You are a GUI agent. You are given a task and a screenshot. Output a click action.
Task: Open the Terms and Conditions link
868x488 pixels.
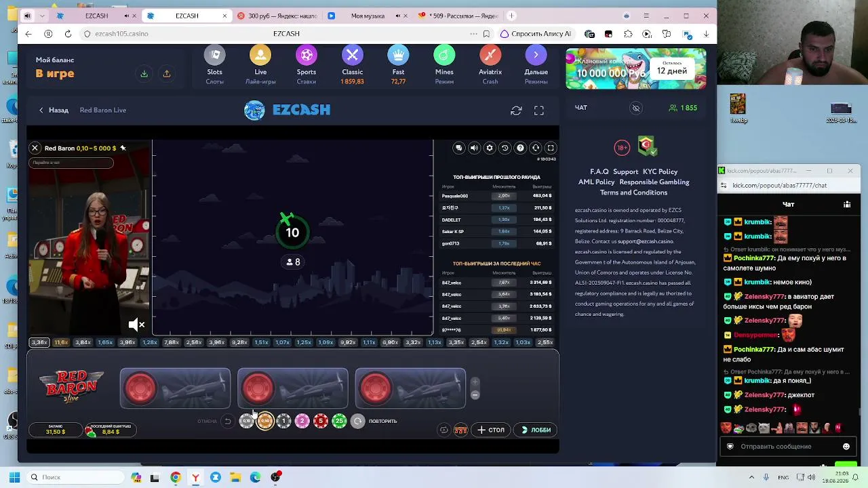633,192
